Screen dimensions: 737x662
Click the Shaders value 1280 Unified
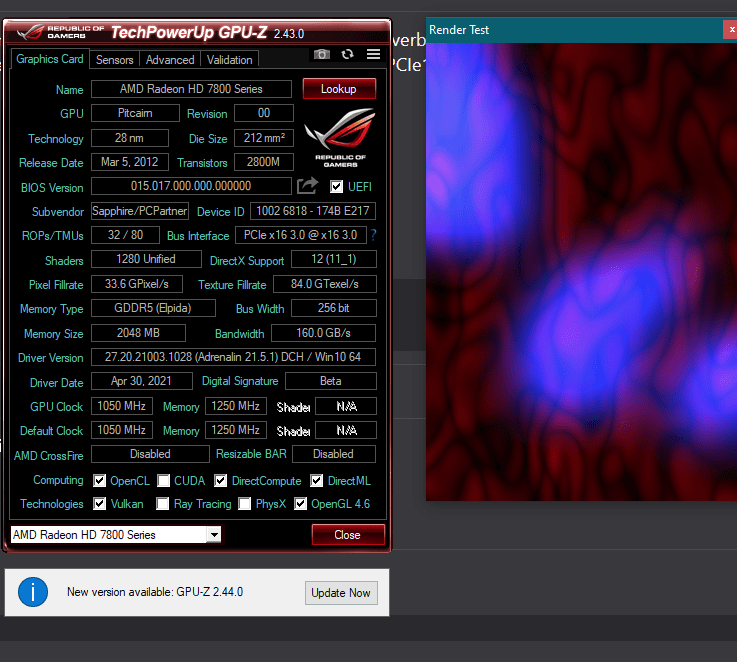(x=146, y=259)
